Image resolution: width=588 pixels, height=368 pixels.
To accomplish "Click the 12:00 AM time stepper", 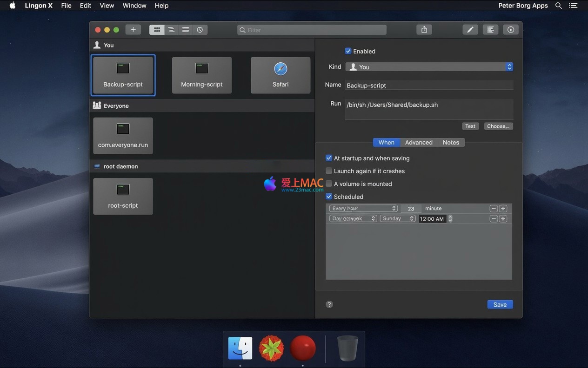I will [450, 218].
